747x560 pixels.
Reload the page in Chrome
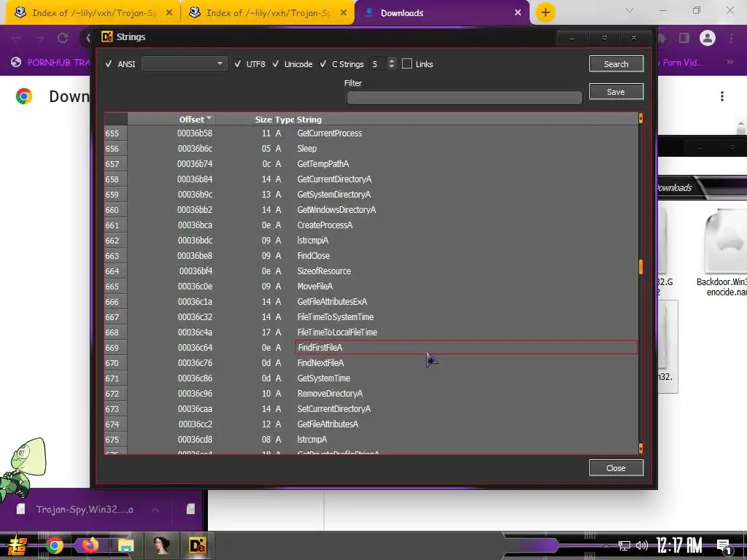(63, 38)
